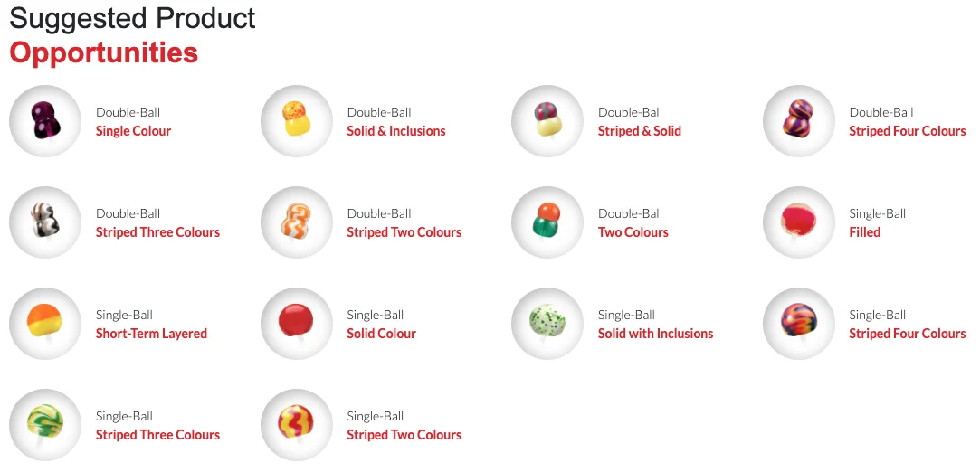Click the Single-Ball Striped Four Colours lollipop image
This screenshot has width=980, height=472.
click(x=798, y=324)
